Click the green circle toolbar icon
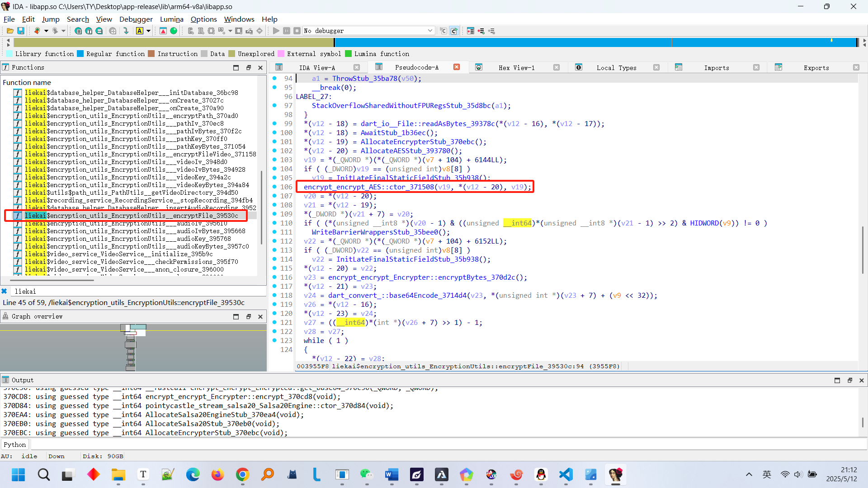This screenshot has height=488, width=868. coord(174,31)
